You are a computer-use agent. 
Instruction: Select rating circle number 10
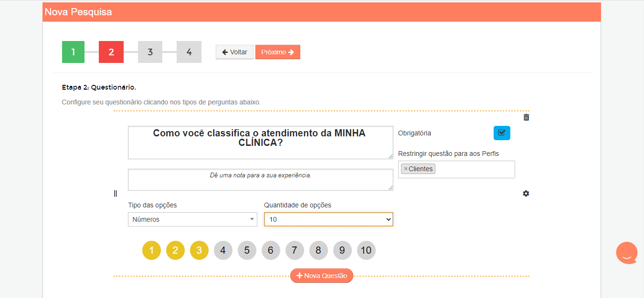click(x=366, y=250)
